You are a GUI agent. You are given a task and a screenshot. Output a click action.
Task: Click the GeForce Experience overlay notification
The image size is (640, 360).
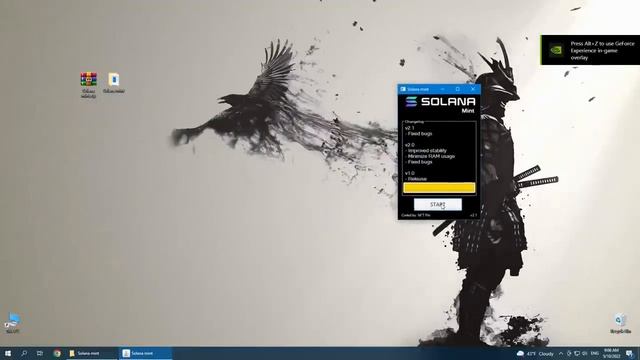(x=590, y=50)
